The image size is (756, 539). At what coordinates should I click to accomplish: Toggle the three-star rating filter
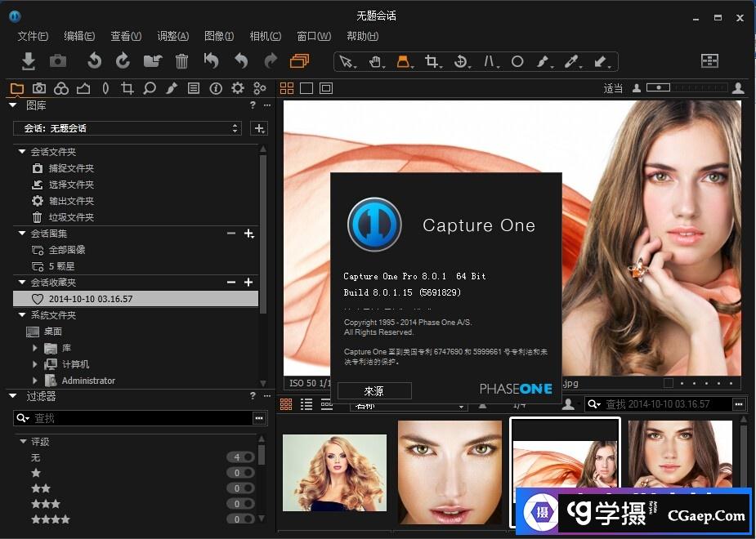click(x=242, y=504)
